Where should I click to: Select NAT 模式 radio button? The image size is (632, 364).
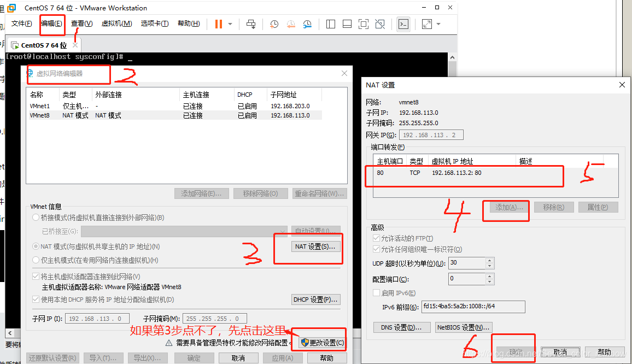tap(36, 246)
